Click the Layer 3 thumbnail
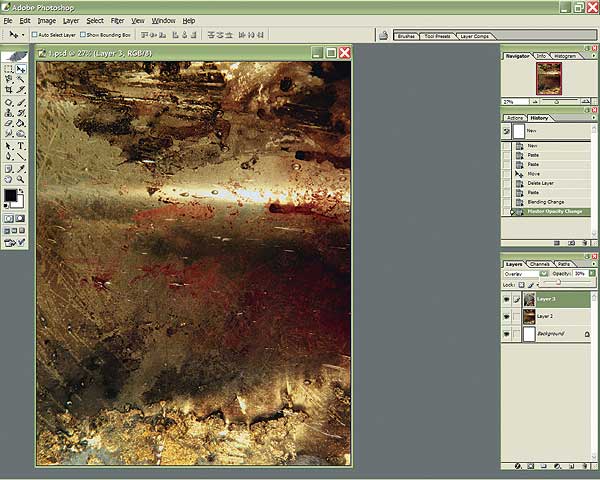600x480 pixels. point(528,299)
